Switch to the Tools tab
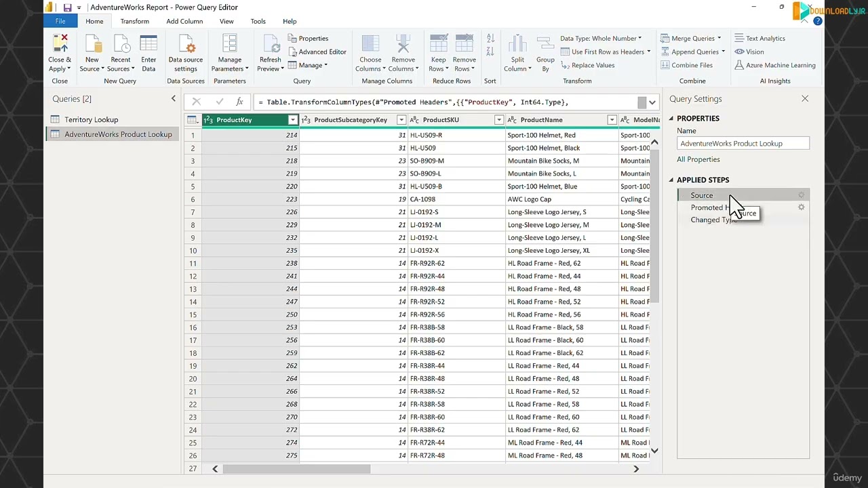Image resolution: width=868 pixels, height=488 pixels. (x=258, y=21)
